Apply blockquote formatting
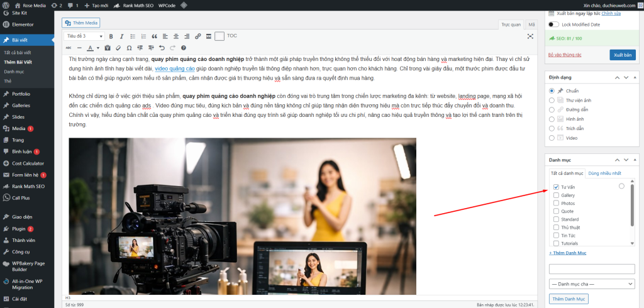This screenshot has width=644, height=308. tap(155, 36)
